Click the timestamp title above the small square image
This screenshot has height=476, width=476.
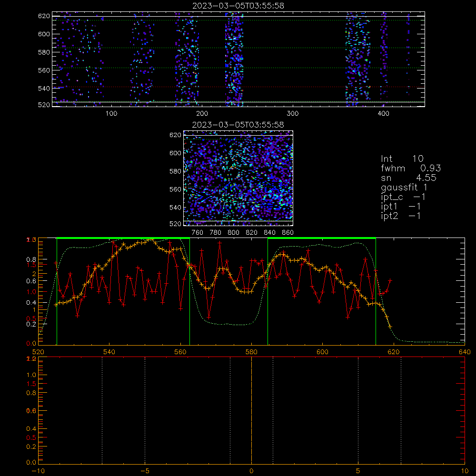click(x=238, y=125)
